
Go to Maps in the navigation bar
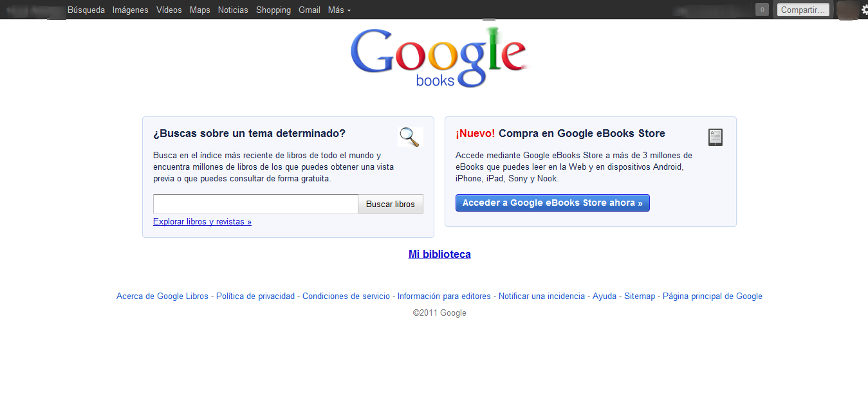(x=199, y=10)
